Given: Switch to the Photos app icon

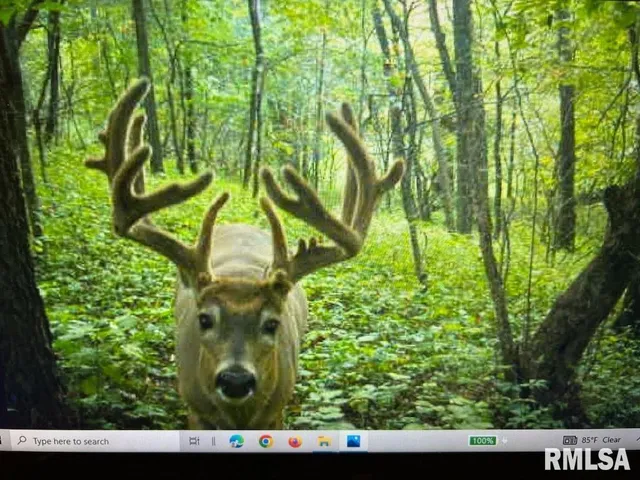Looking at the screenshot, I should click(353, 440).
